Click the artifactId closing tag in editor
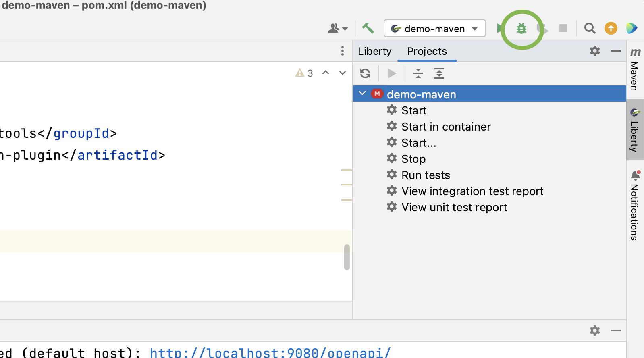This screenshot has width=644, height=358. 114,155
